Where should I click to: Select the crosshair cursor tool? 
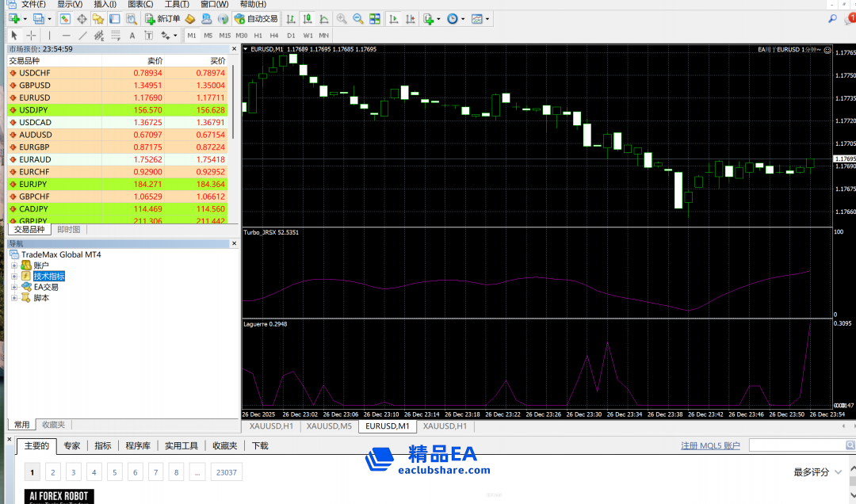[x=31, y=35]
